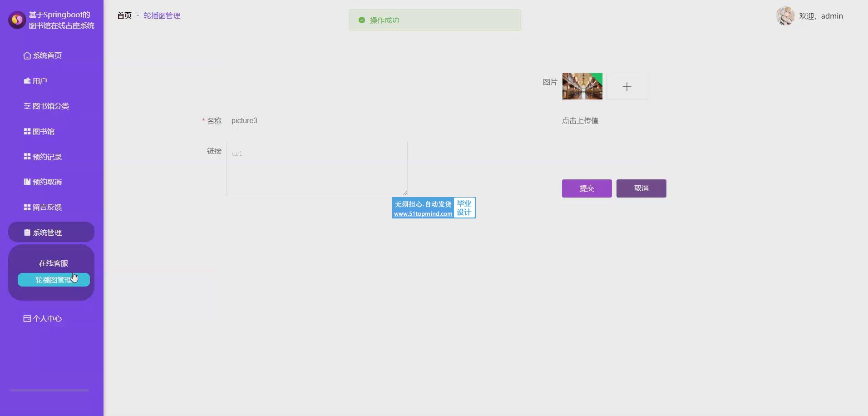Click the grid icon beside 留言反馈

pos(27,207)
